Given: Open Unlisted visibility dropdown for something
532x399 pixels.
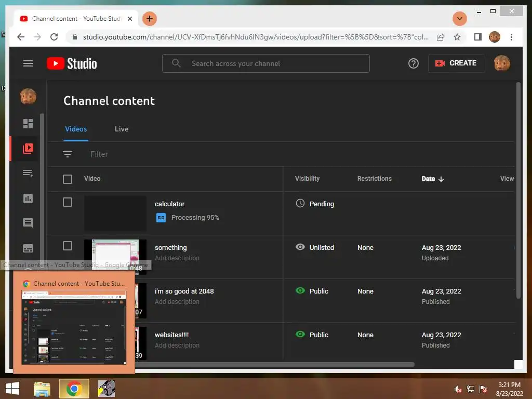Looking at the screenshot, I should (322, 248).
